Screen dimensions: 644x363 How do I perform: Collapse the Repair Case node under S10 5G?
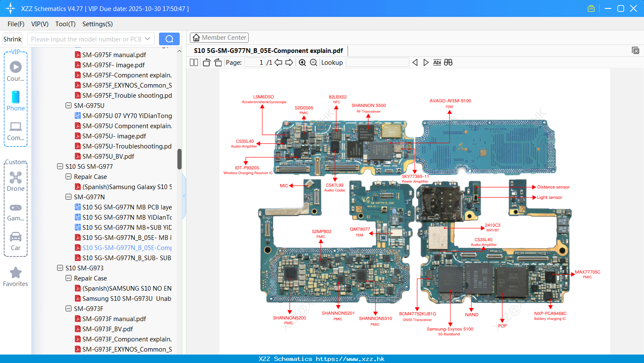[x=68, y=176]
